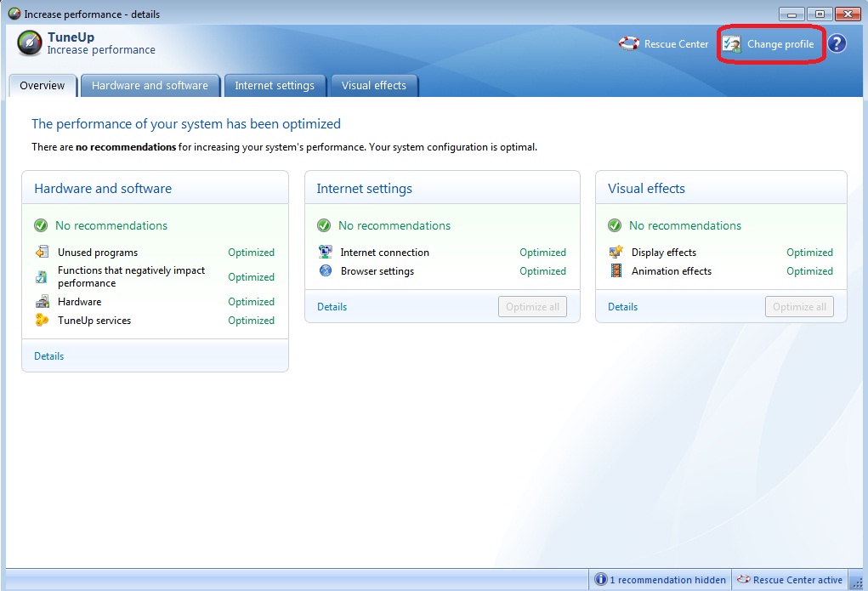This screenshot has height=591, width=868.
Task: Click the Internet connection icon
Action: [x=326, y=252]
